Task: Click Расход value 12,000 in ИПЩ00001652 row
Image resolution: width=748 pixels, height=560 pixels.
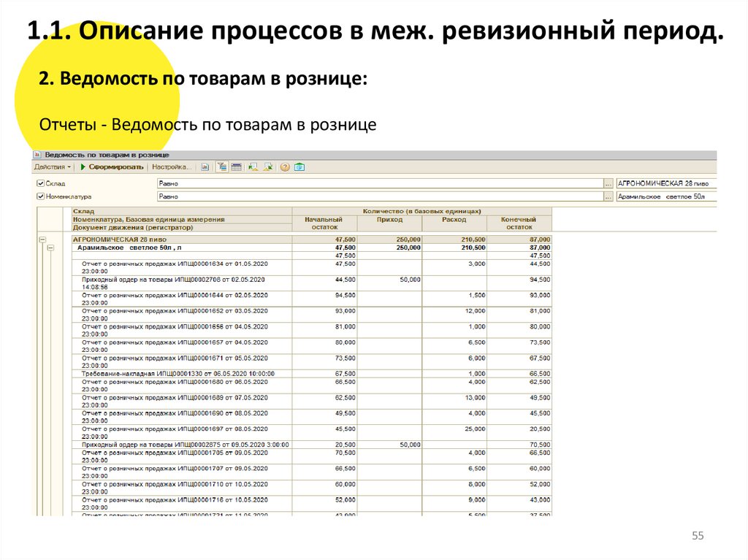Action: pyautogui.click(x=475, y=310)
